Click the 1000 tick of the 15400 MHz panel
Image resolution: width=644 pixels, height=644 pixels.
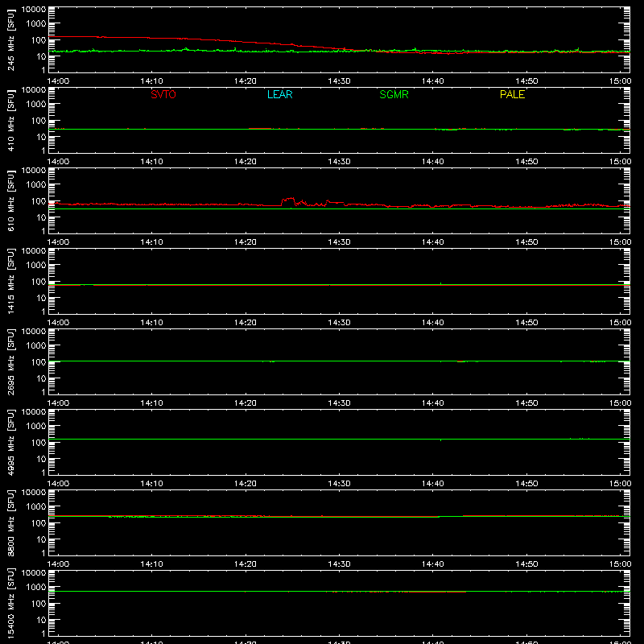click(36, 587)
